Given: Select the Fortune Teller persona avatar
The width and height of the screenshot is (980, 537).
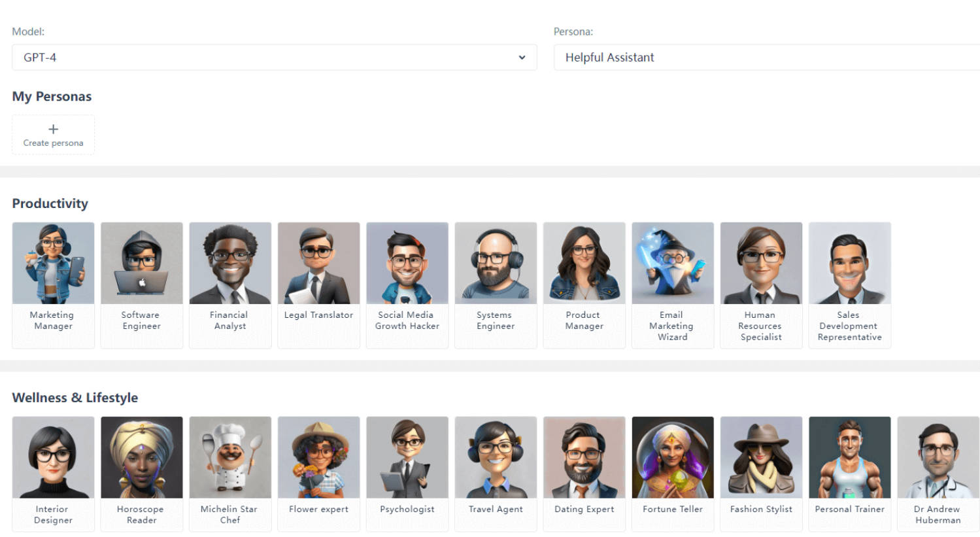Looking at the screenshot, I should point(672,458).
